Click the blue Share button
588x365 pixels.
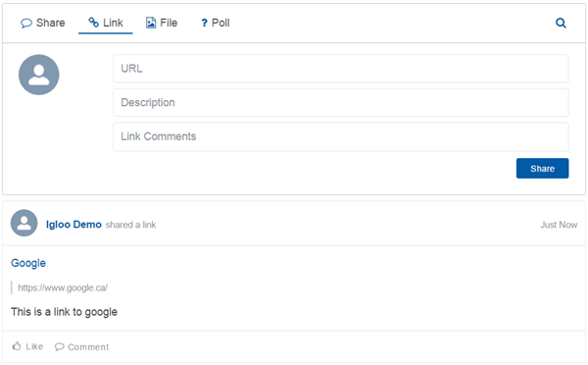[542, 168]
